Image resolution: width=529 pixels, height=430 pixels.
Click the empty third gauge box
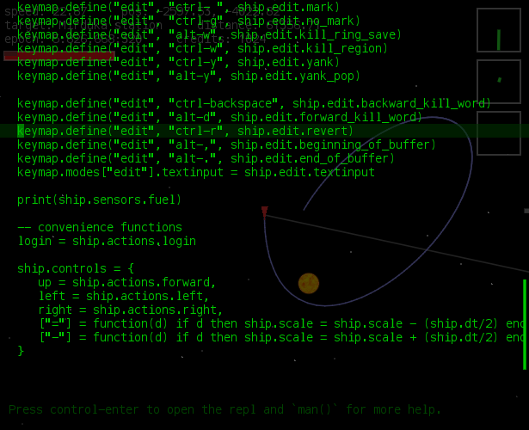coord(499,133)
